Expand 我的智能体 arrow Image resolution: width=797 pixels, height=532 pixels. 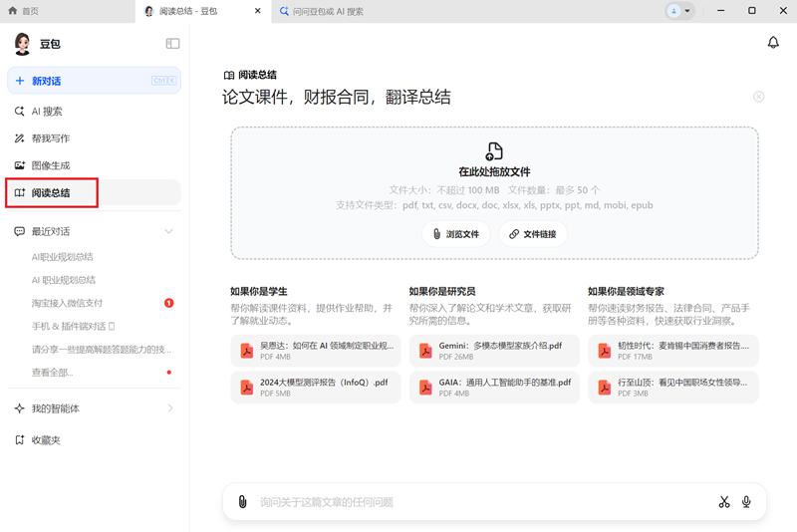(x=170, y=408)
